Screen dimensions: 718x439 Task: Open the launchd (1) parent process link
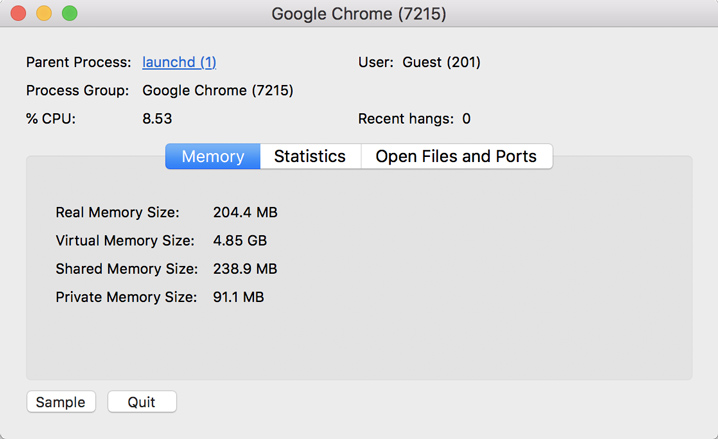point(179,62)
